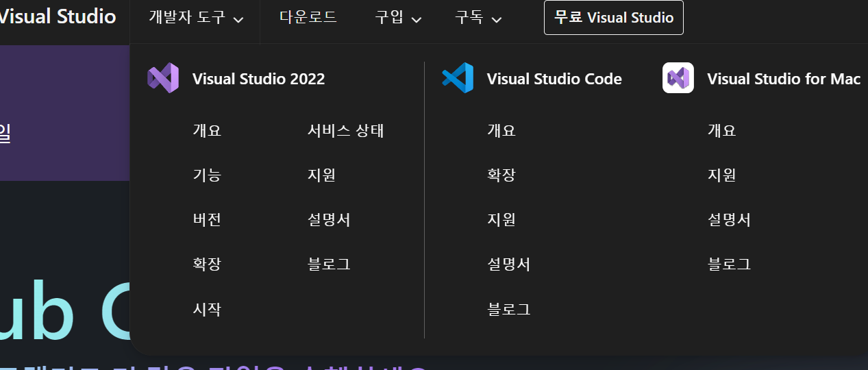Open 서비스 상태 under Visual Studio 2022

point(346,130)
